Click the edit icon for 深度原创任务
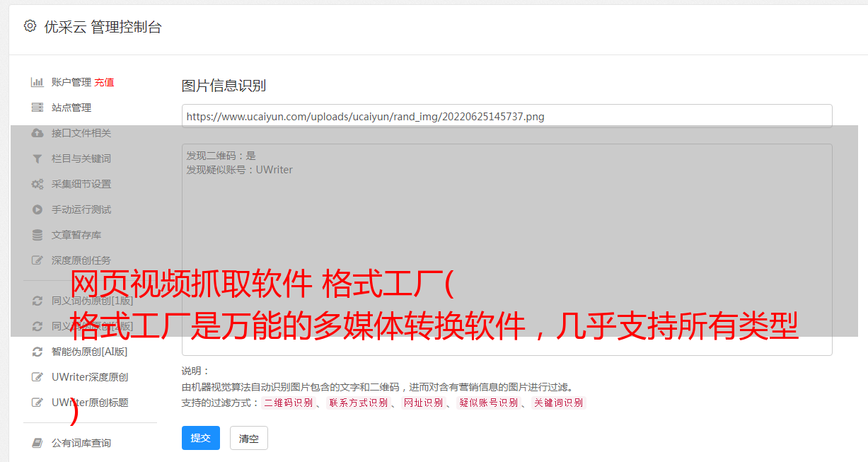The width and height of the screenshot is (868, 462). pyautogui.click(x=37, y=260)
